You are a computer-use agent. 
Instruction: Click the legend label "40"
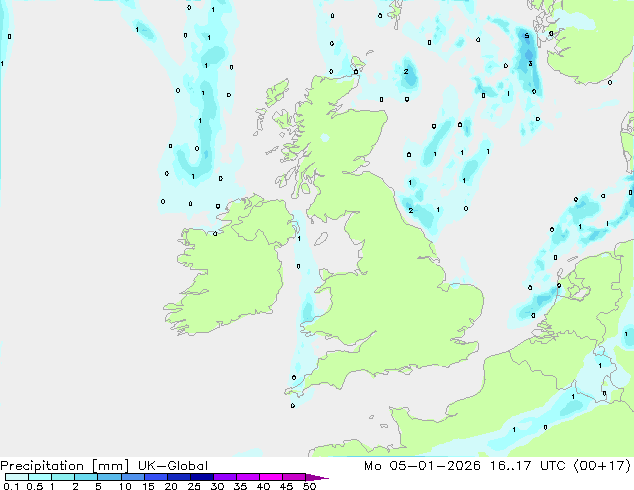[263, 486]
